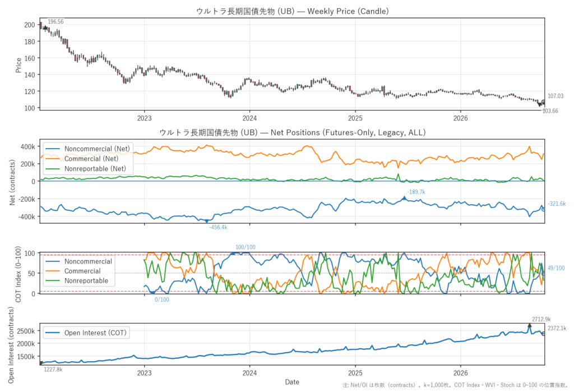
Task: Click the 400k tick on the net axis
Action: 28,146
